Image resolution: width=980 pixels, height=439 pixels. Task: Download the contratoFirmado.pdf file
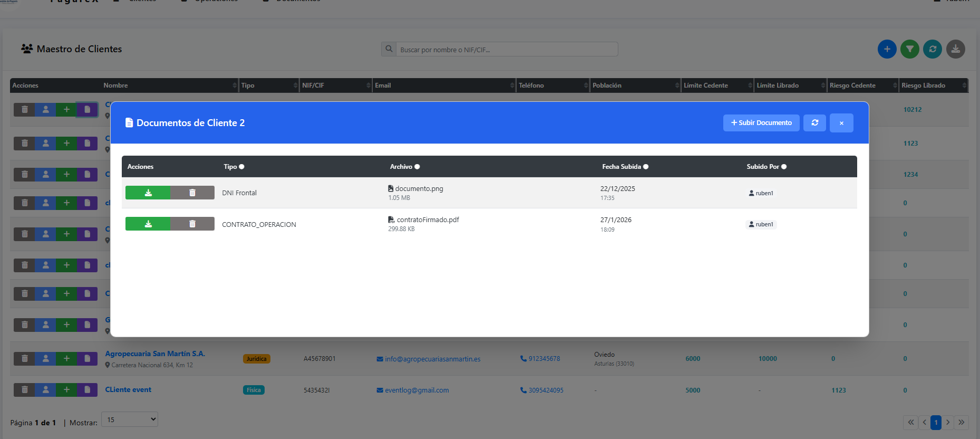click(x=148, y=224)
